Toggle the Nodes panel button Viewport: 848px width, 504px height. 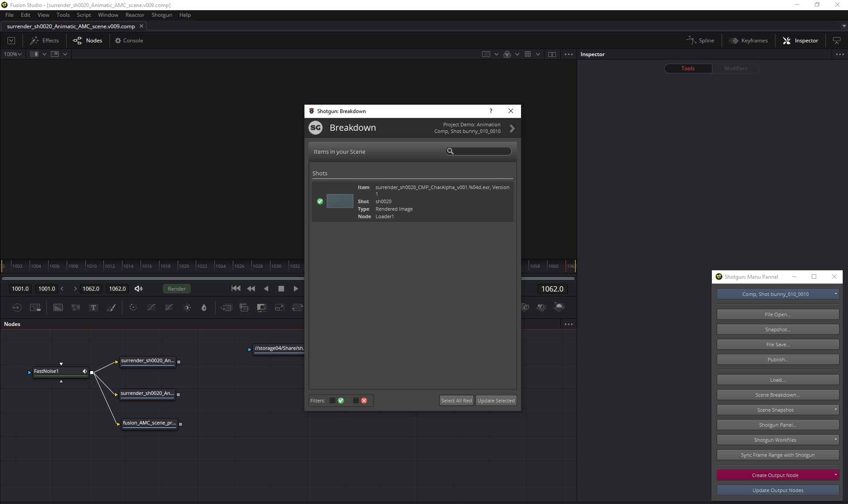[x=87, y=41]
